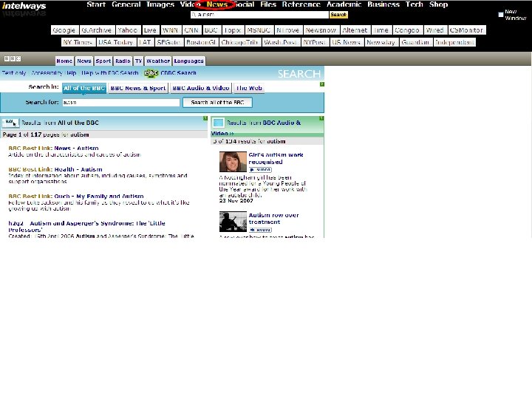
Task: Search with the Live button
Action: [150, 30]
